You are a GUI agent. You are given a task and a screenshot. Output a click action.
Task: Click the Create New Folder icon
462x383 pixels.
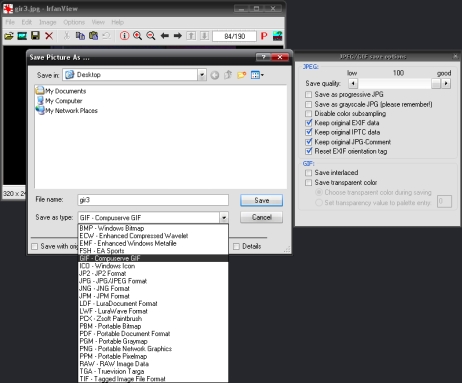click(242, 75)
